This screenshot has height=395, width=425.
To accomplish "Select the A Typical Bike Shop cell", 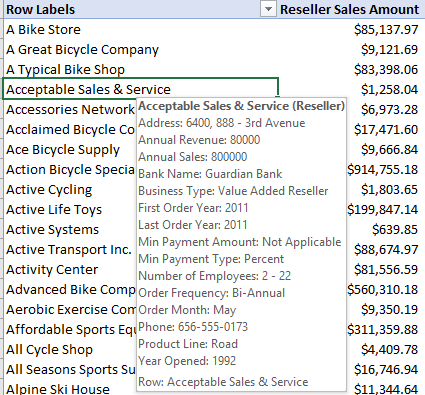I will point(140,69).
